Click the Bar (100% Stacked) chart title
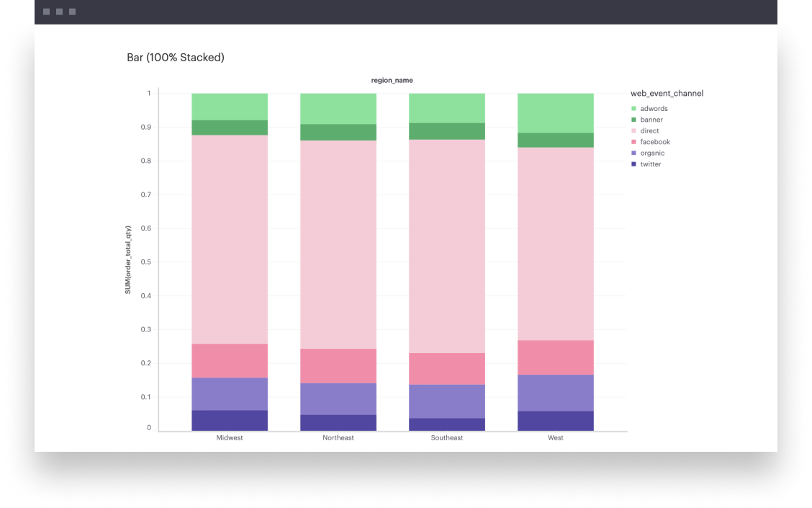This screenshot has width=812, height=508. (x=175, y=57)
